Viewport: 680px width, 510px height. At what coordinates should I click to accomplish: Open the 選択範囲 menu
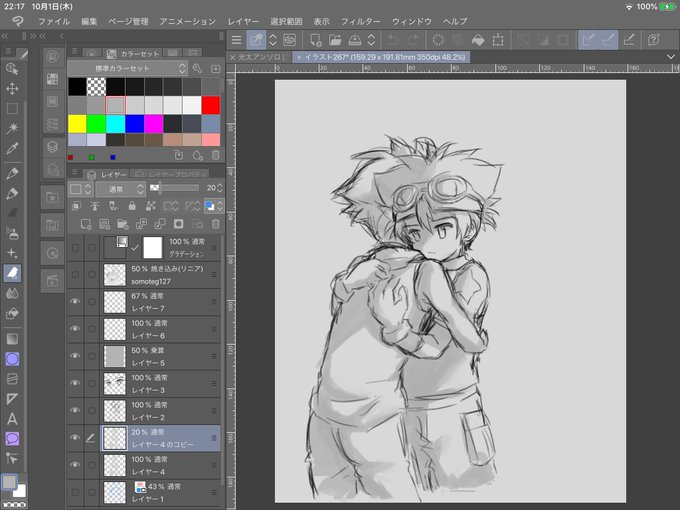point(286,21)
